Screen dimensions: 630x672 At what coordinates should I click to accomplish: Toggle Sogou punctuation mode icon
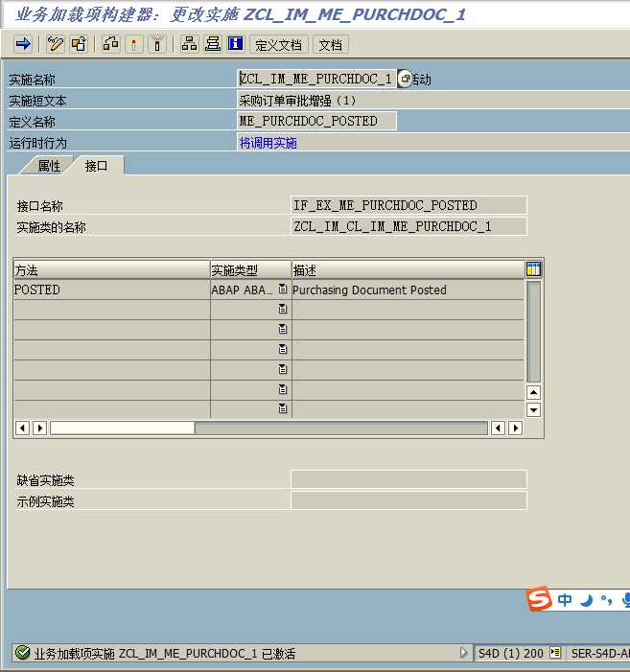tap(606, 600)
